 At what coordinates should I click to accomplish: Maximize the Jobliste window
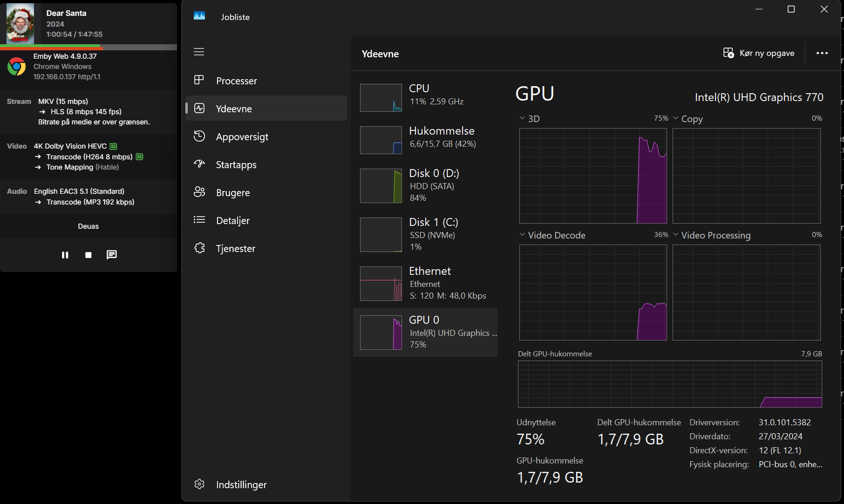[x=791, y=9]
